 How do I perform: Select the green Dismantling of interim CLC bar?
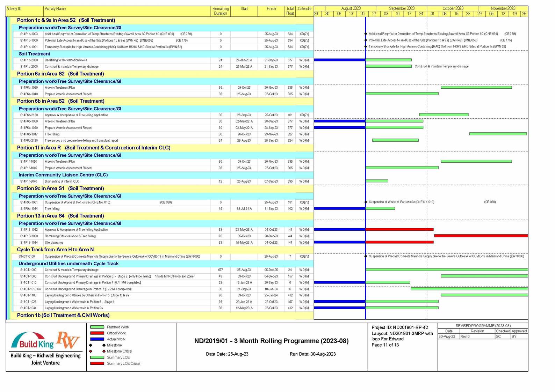[x=377, y=181]
